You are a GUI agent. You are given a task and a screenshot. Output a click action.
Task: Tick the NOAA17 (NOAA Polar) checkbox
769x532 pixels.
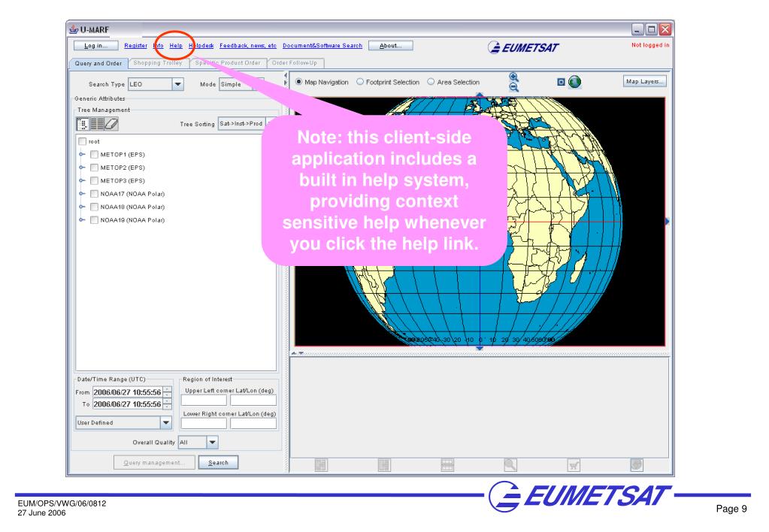click(94, 194)
